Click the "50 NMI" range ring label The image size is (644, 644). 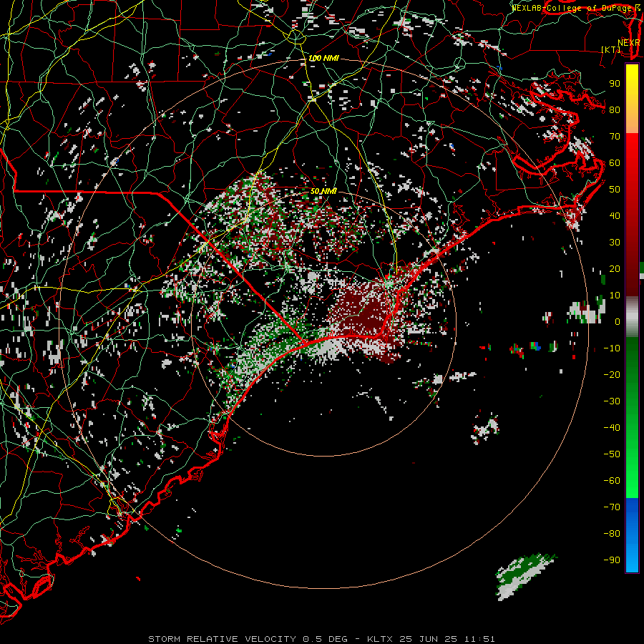coord(323,191)
